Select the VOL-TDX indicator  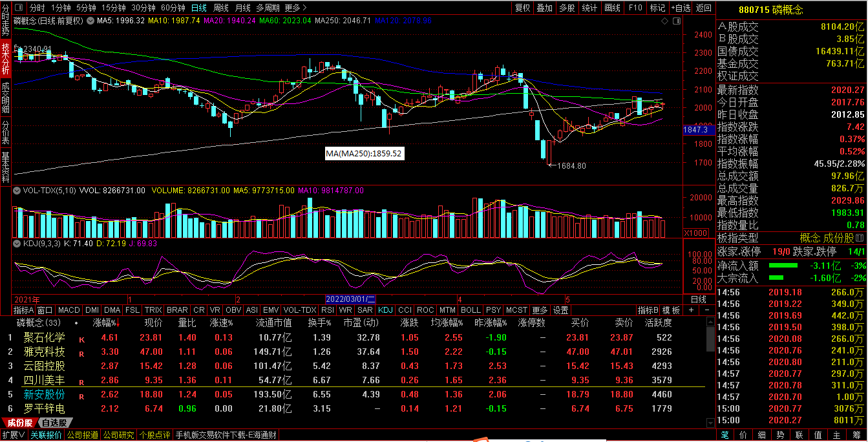tap(300, 310)
